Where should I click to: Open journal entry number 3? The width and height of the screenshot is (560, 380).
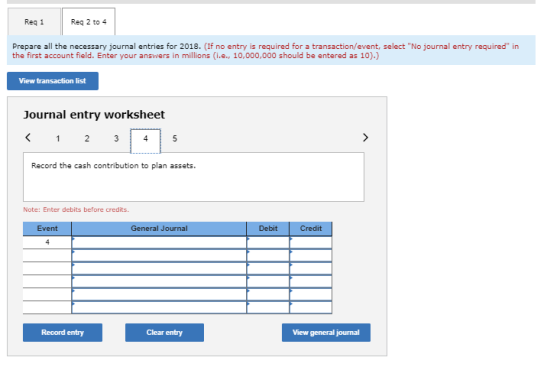tap(116, 139)
